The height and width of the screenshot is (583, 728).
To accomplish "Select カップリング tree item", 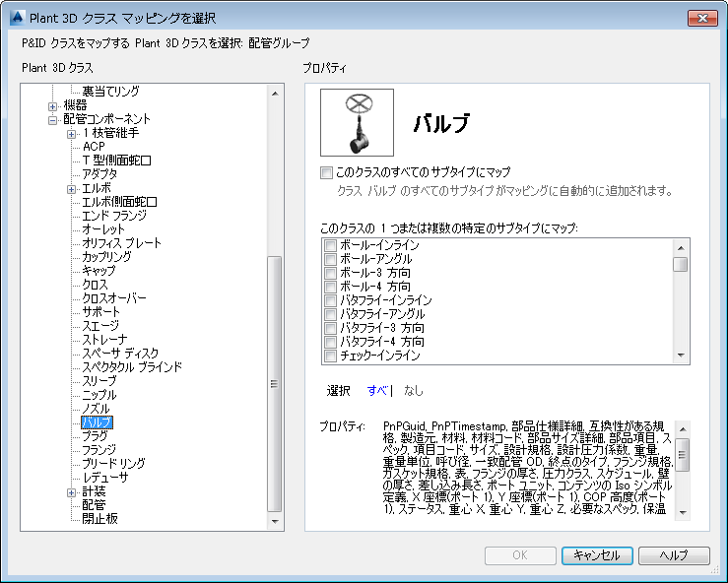I will pos(106,257).
